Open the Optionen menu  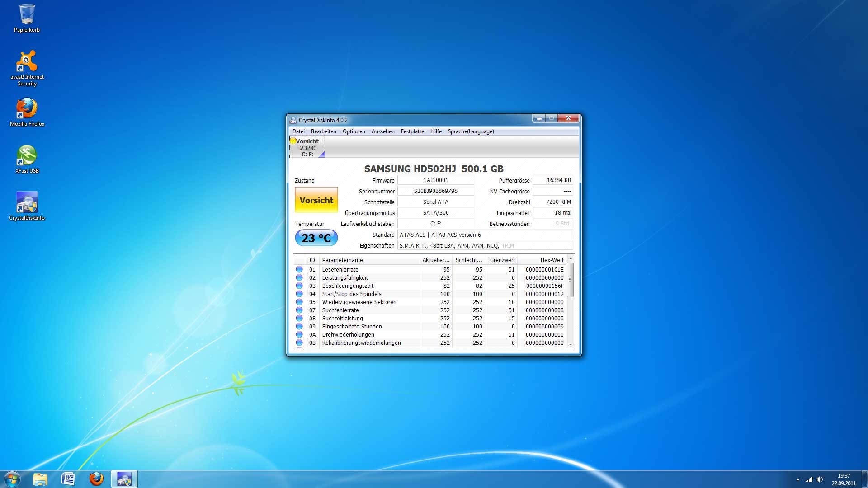(354, 131)
